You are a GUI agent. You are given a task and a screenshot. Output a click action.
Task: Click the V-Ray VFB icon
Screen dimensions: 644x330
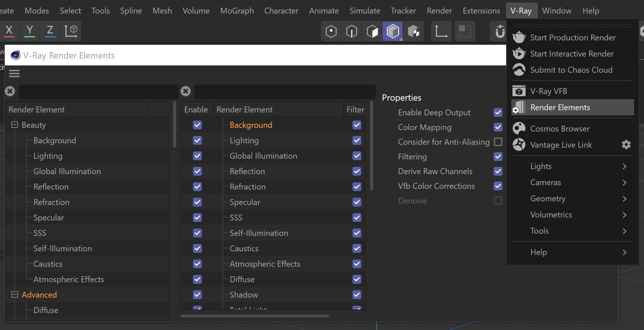(x=519, y=91)
